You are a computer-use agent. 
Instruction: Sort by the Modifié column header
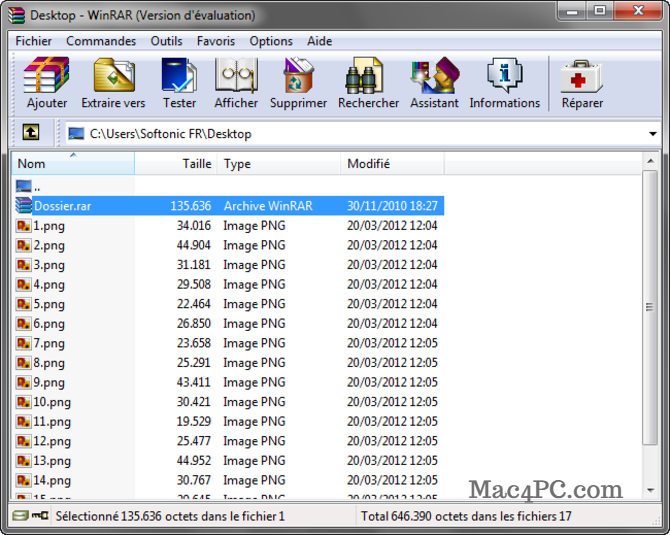pos(392,164)
